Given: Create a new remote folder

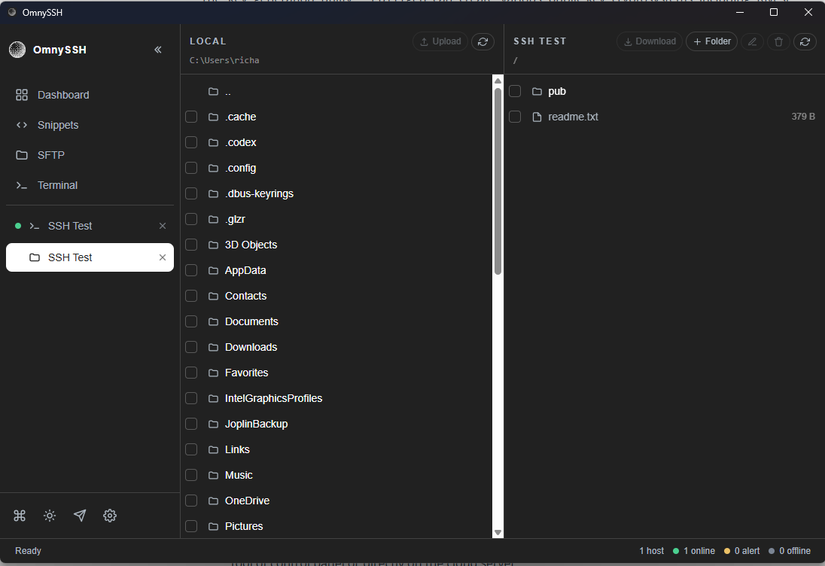Looking at the screenshot, I should pos(711,41).
